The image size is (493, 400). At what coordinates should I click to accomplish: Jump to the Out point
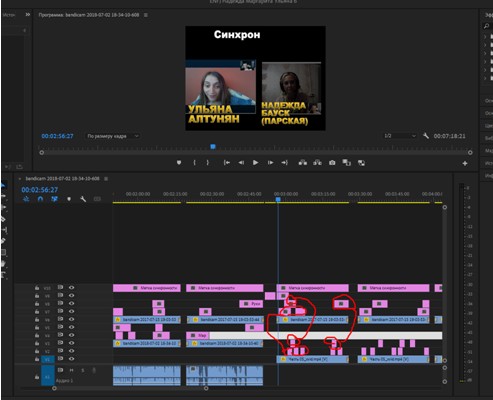[x=284, y=163]
